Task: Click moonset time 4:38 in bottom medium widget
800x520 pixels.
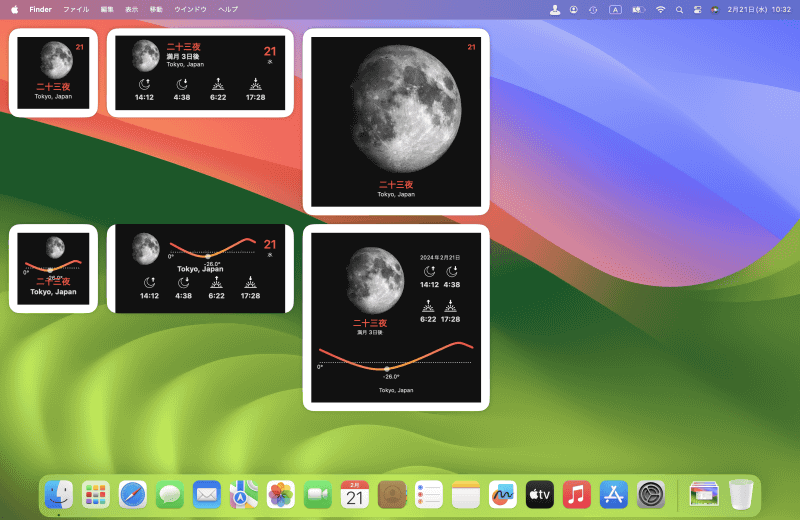Action: pos(183,295)
